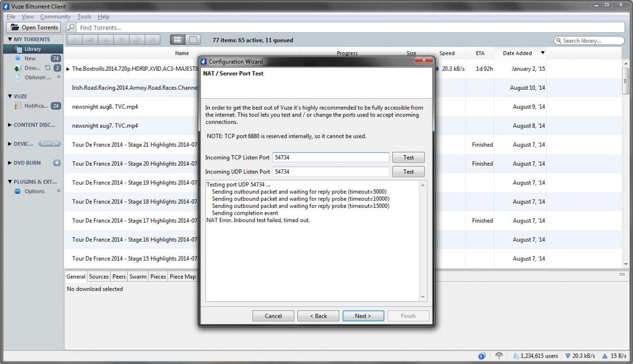The image size is (633, 364).
Task: Switch to the Pieces tab
Action: pyautogui.click(x=158, y=276)
